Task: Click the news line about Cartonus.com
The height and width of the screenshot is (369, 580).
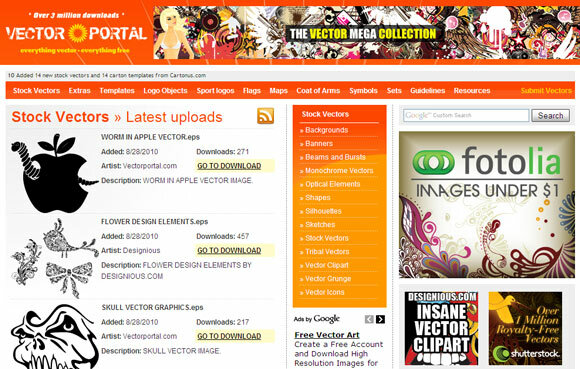Action: click(x=107, y=75)
